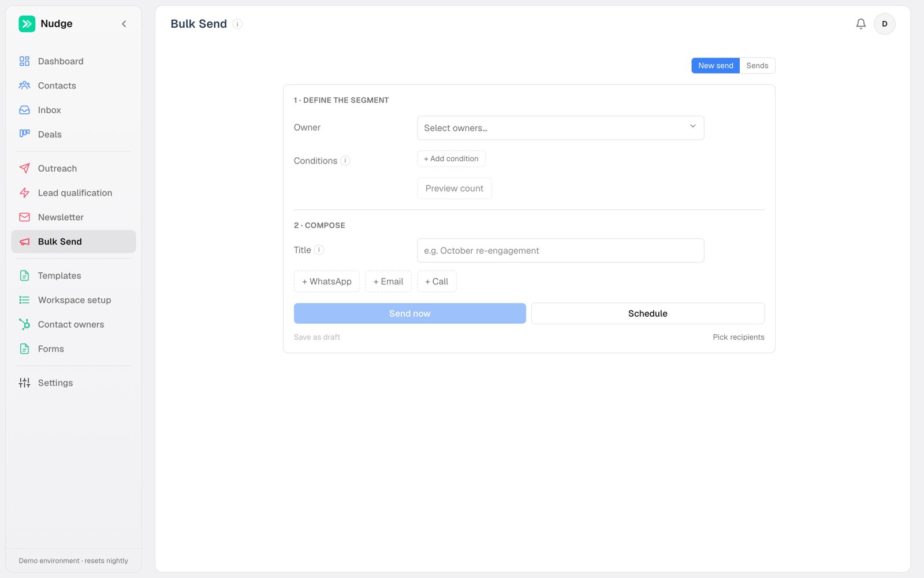Open notifications bell

pos(860,24)
